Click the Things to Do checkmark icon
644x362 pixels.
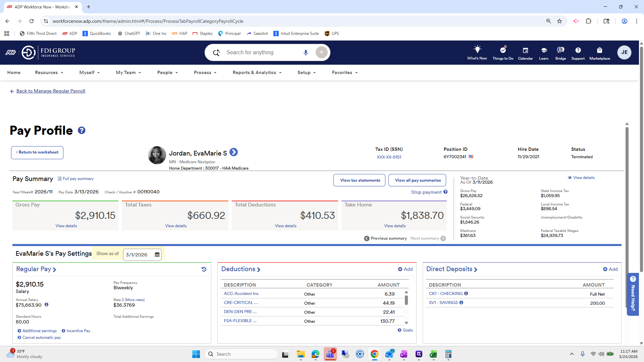502,51
